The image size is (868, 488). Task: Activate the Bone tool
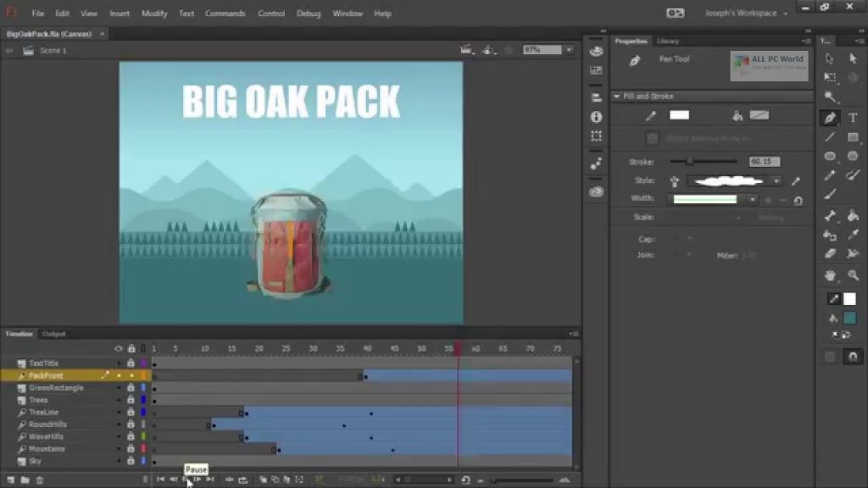[830, 215]
